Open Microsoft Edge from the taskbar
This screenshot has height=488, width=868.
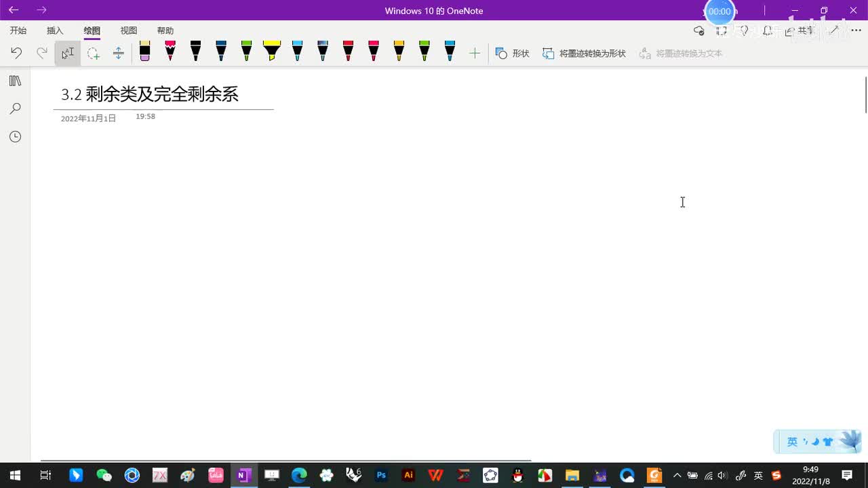(299, 475)
